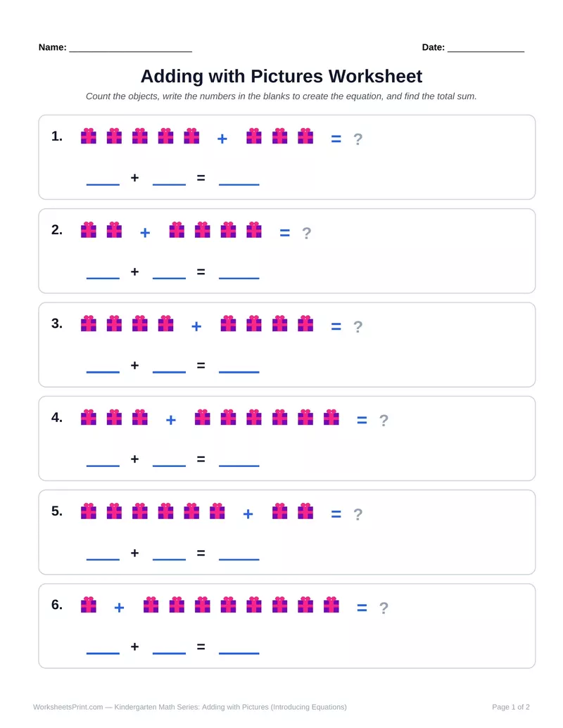Click the WorksheetsPrint.com footer text
This screenshot has width=563, height=728.
tap(68, 707)
